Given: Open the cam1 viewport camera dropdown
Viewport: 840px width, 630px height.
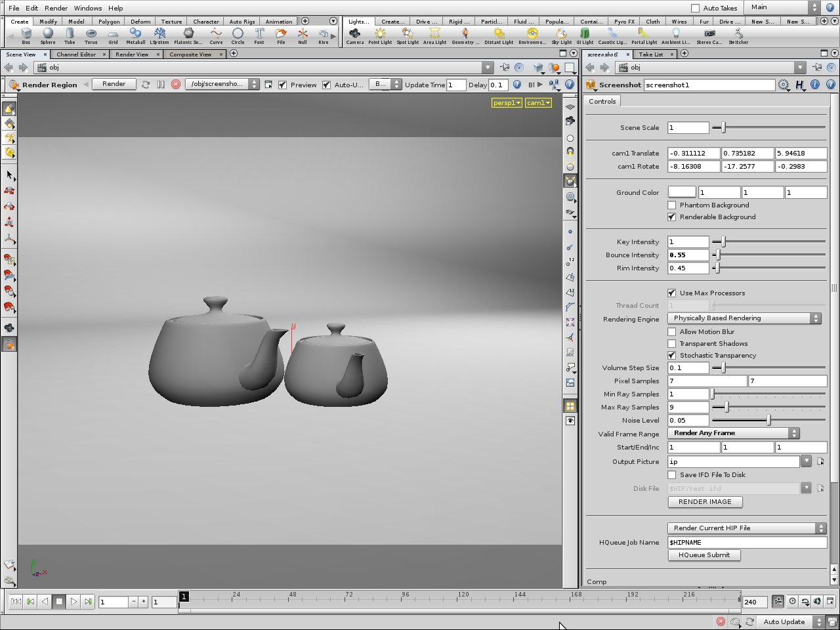Looking at the screenshot, I should pyautogui.click(x=538, y=102).
